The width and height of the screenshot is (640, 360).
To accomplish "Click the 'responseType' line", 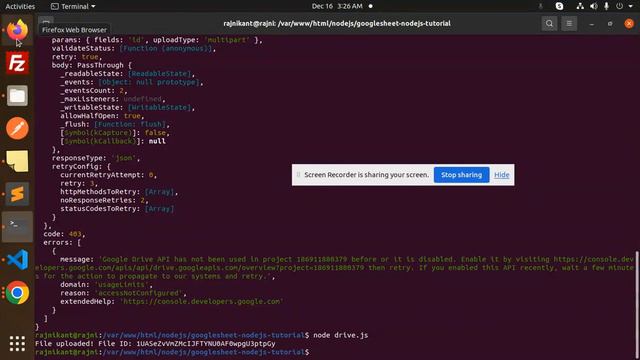I will point(96,158).
